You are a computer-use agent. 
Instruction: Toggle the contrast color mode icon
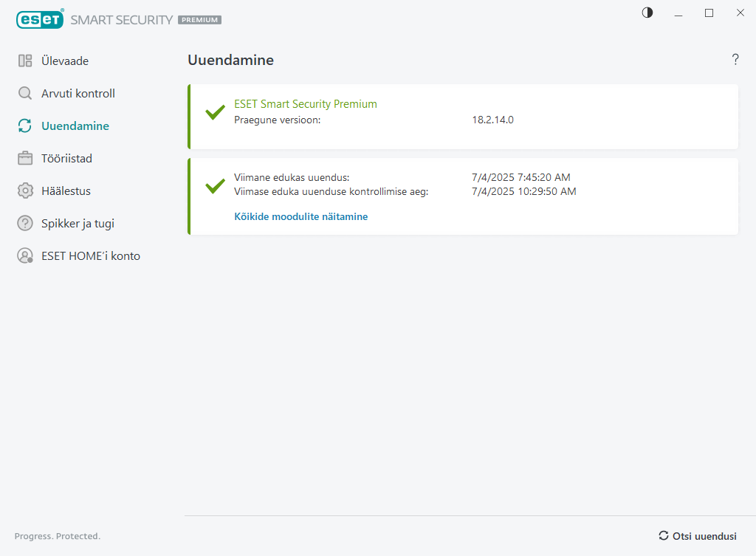(x=647, y=13)
